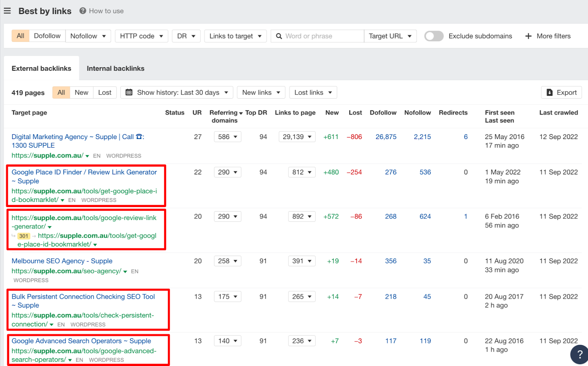This screenshot has height=366, width=588.
Task: Sort by UR column header
Action: [197, 113]
